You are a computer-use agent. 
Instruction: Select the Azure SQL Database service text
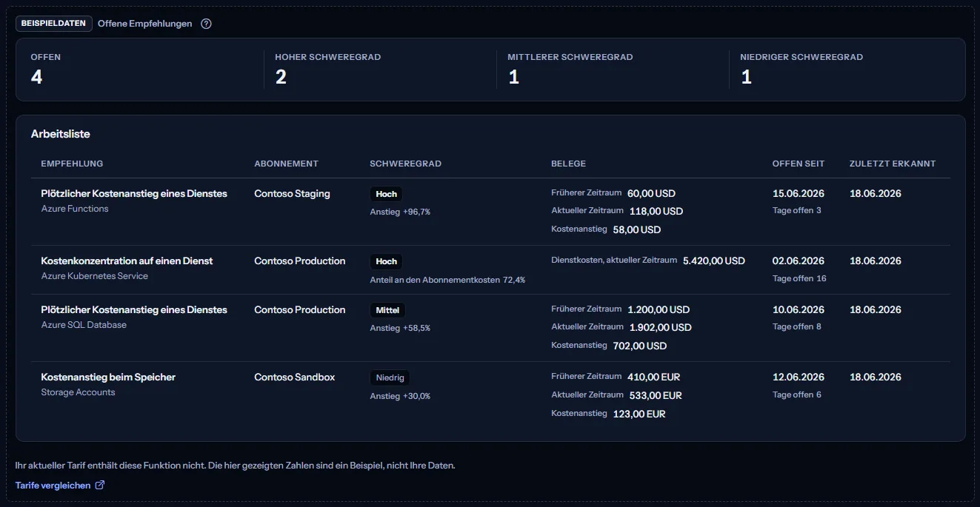click(x=84, y=325)
